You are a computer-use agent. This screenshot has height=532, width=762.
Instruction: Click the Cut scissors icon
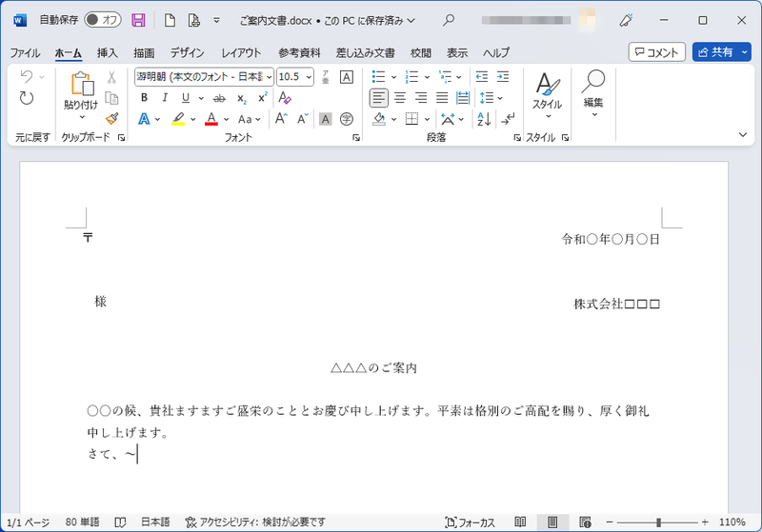111,77
